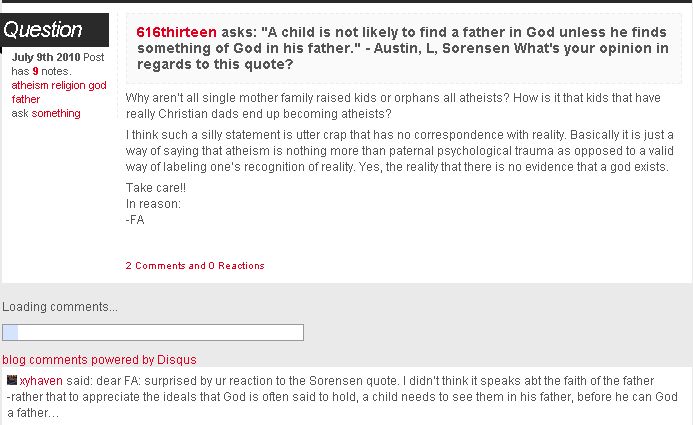Click the xyhaven commenter avatar icon
This screenshot has width=693, height=425.
click(12, 381)
